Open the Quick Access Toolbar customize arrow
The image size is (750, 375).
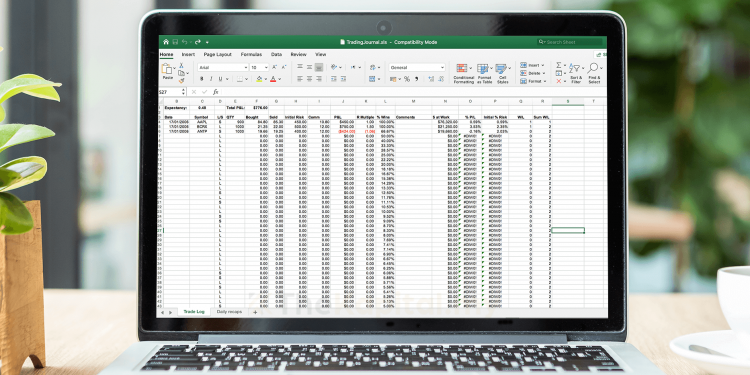[207, 43]
